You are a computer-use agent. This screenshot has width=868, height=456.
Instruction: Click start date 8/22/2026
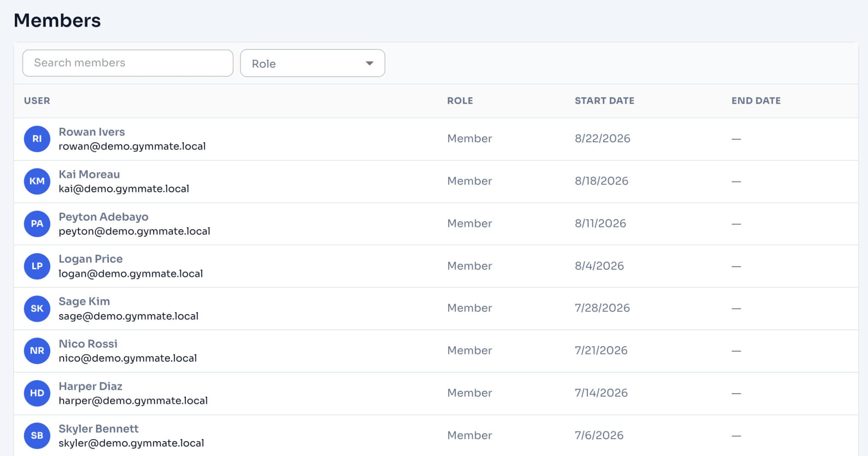point(602,138)
